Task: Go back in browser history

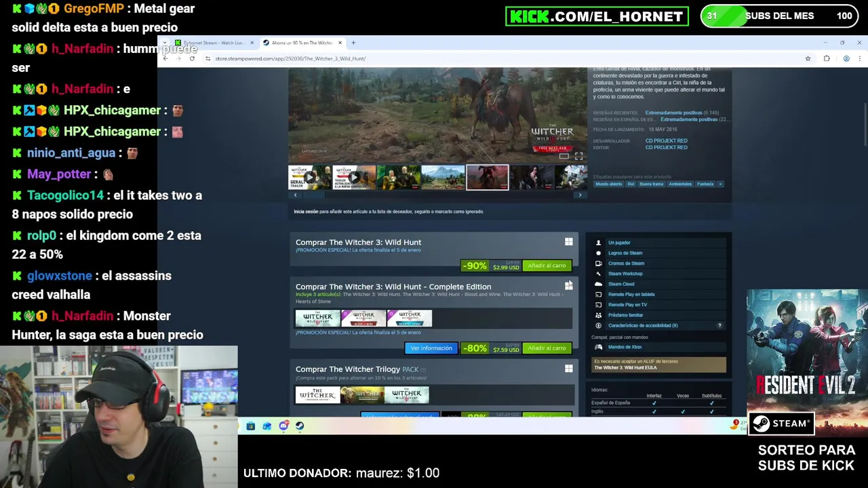Action: (165, 58)
